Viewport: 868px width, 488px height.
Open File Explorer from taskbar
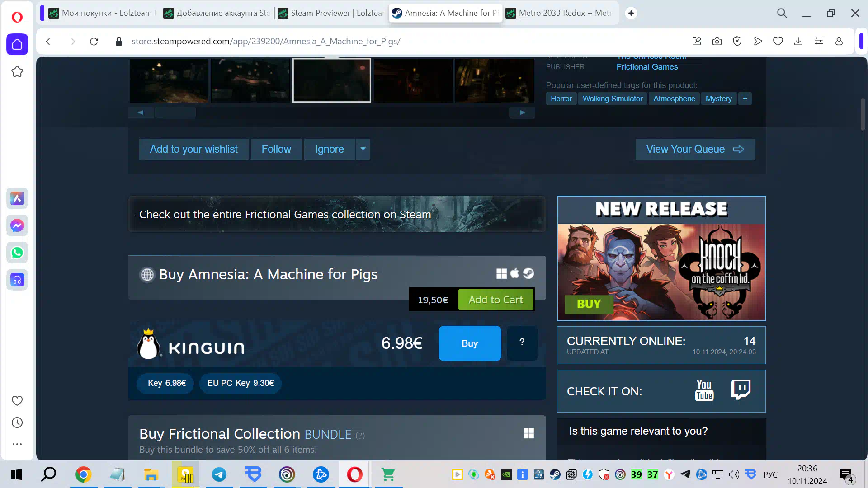(151, 474)
